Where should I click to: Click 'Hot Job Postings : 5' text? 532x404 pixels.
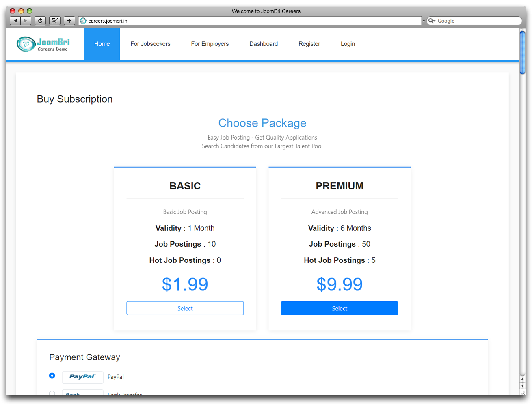(340, 260)
